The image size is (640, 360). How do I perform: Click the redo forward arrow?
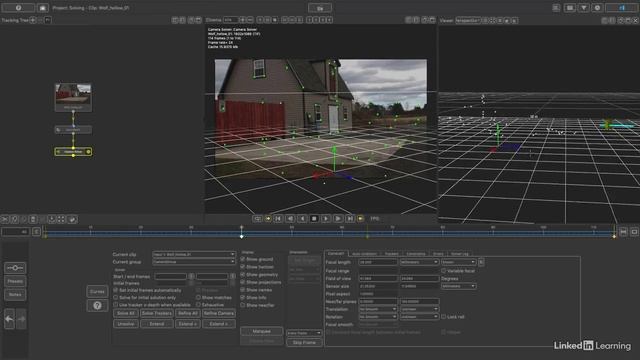point(22,319)
